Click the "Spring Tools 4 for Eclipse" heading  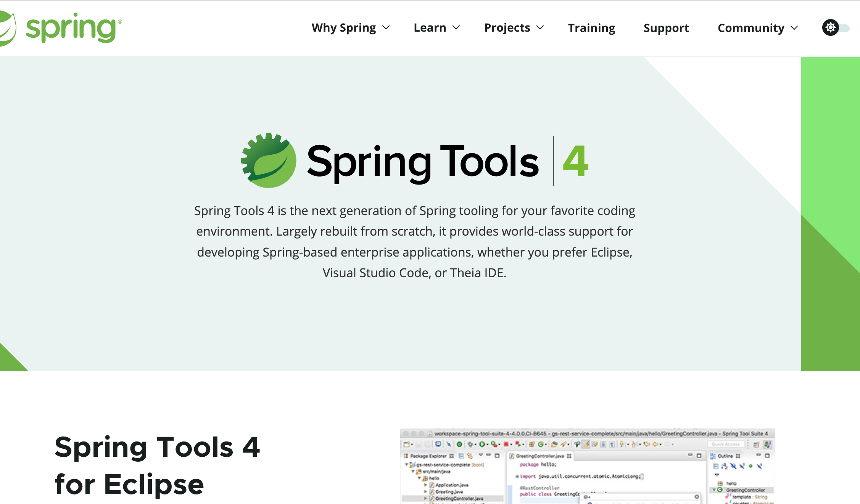tap(157, 465)
